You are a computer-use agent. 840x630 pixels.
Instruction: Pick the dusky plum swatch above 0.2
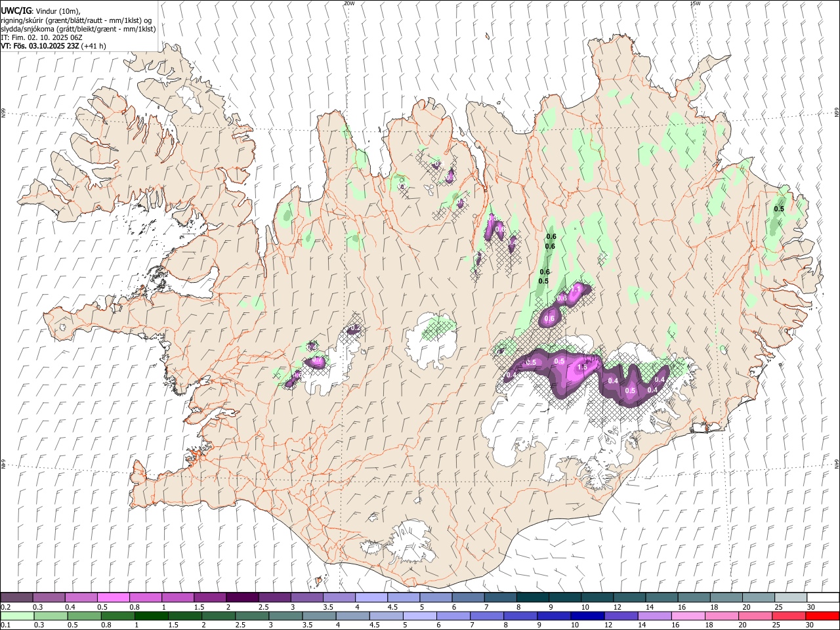(17, 598)
